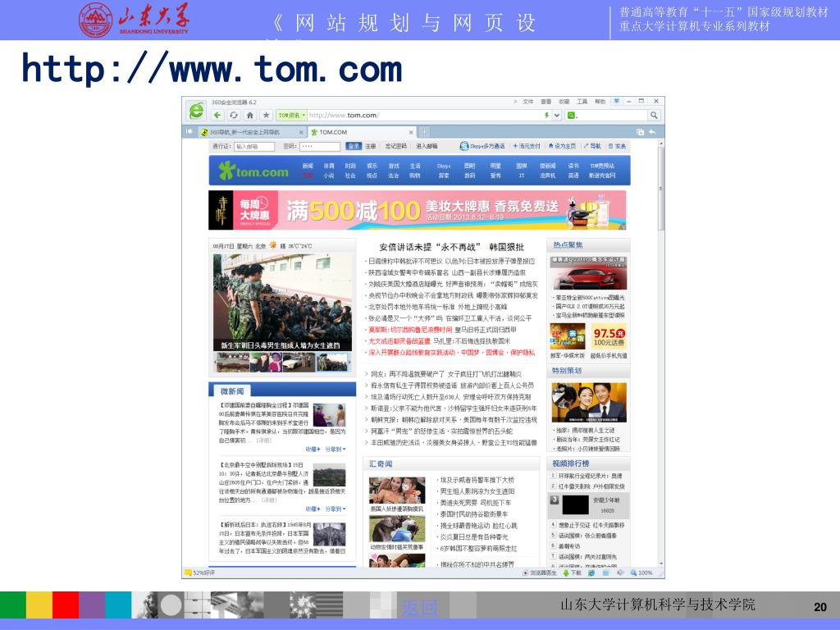Image resolution: width=840 pixels, height=630 pixels.
Task: Click the refresh page icon
Action: [x=234, y=115]
